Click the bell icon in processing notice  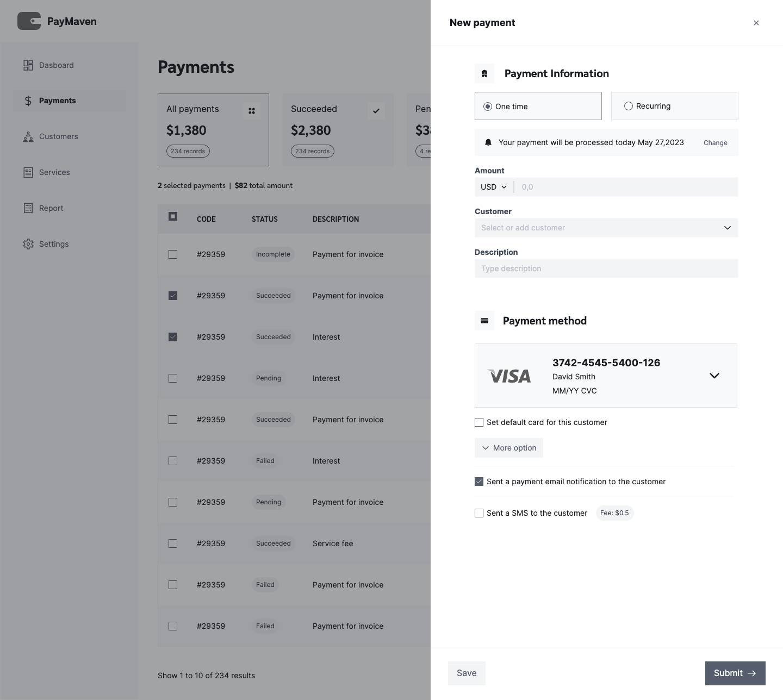pos(488,142)
